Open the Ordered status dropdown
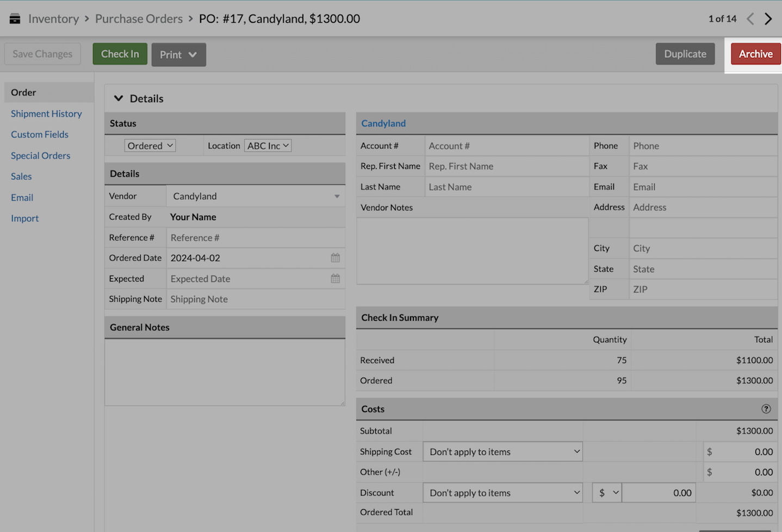Screen dimensions: 782x532 [150, 146]
